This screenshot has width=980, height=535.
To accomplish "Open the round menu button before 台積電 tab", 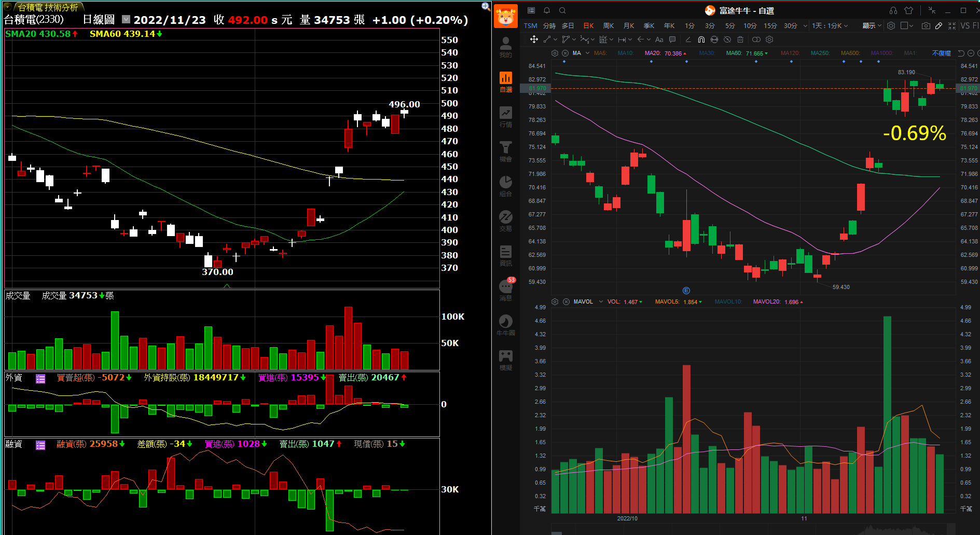I will 7,7.
